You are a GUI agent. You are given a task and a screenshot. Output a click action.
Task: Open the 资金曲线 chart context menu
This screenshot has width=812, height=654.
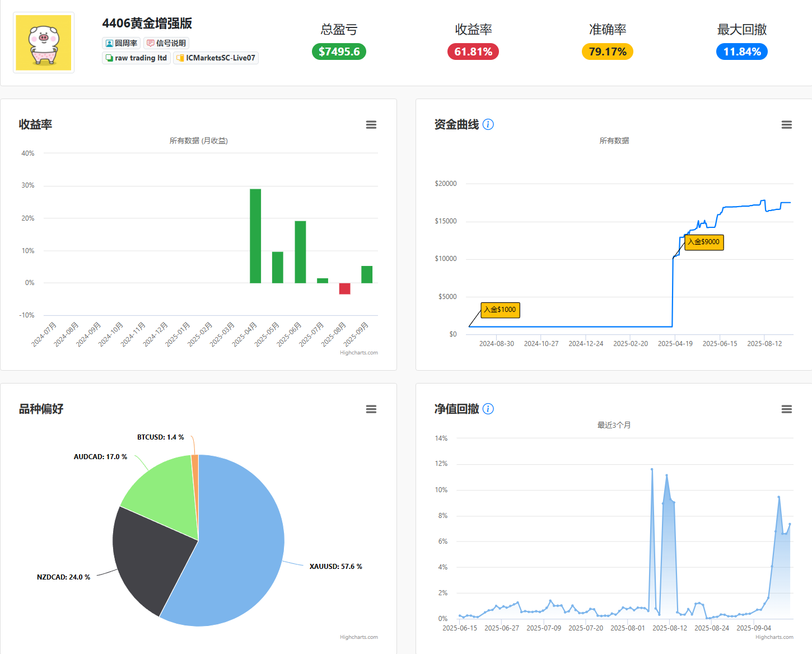pyautogui.click(x=786, y=125)
